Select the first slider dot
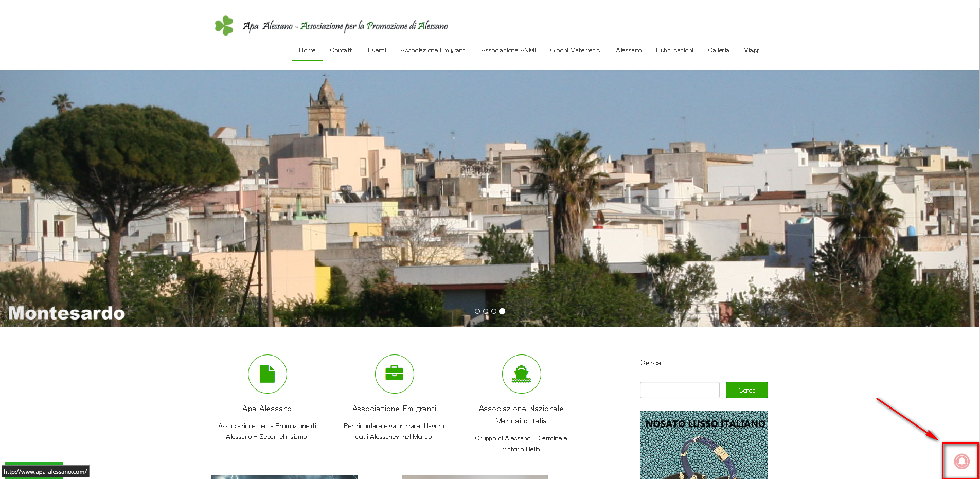 click(477, 311)
